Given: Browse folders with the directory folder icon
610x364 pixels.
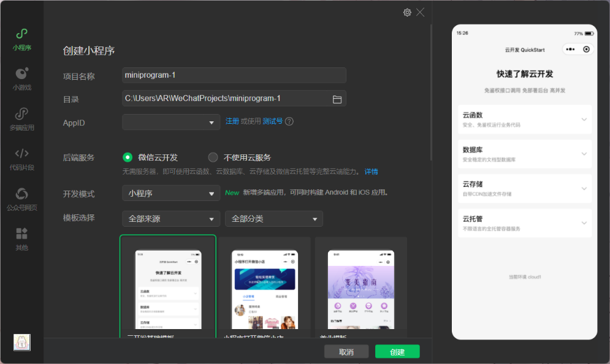Looking at the screenshot, I should (337, 99).
